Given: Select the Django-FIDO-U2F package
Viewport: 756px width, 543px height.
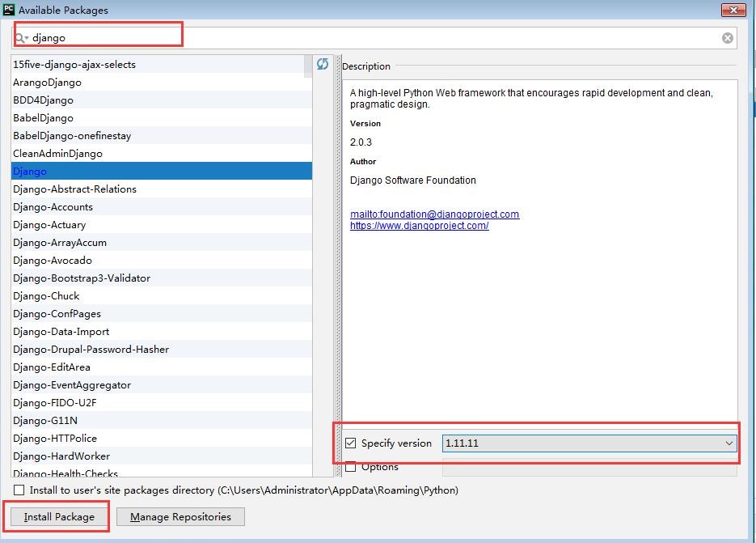Looking at the screenshot, I should [x=162, y=403].
